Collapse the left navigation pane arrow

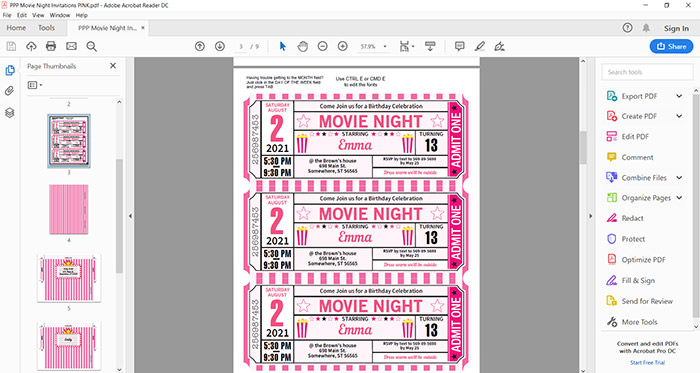[130, 216]
